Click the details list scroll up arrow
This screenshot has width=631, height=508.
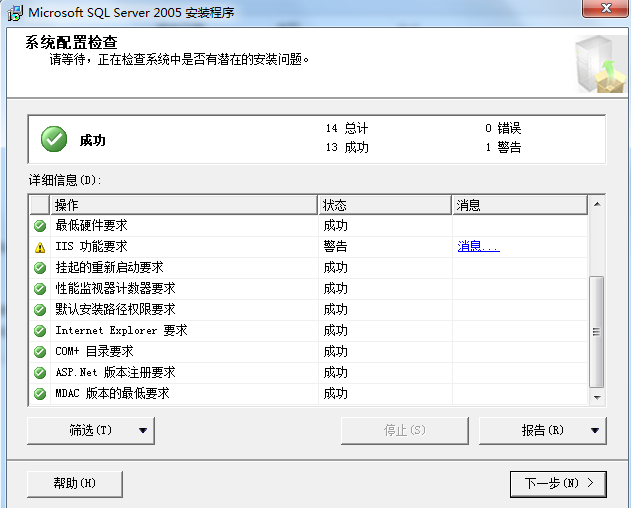point(597,204)
